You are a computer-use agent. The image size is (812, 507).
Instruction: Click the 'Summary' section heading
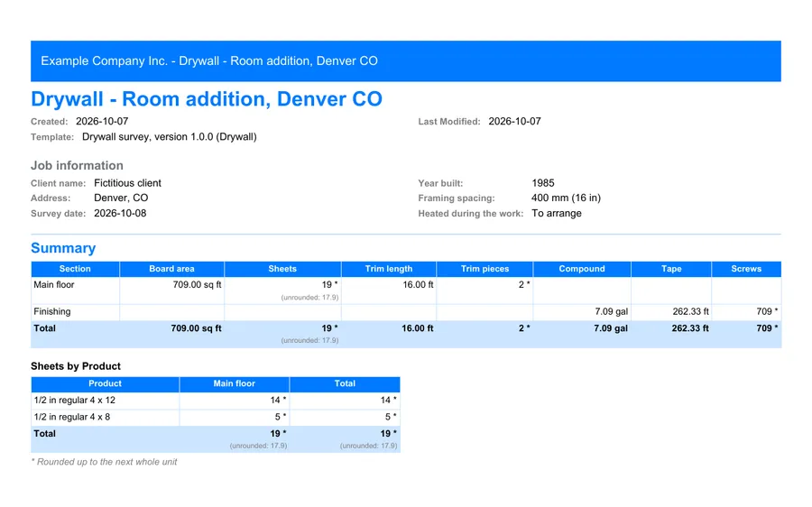click(63, 248)
